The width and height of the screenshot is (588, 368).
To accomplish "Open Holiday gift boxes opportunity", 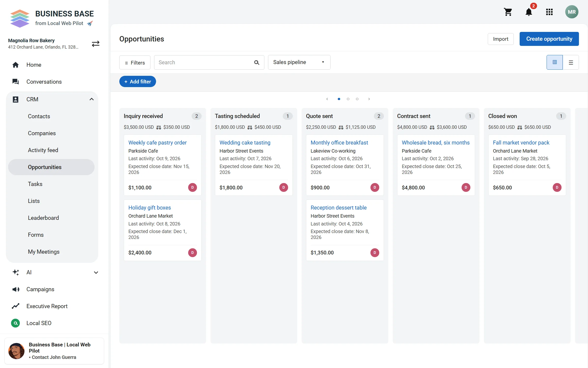I will tap(149, 208).
